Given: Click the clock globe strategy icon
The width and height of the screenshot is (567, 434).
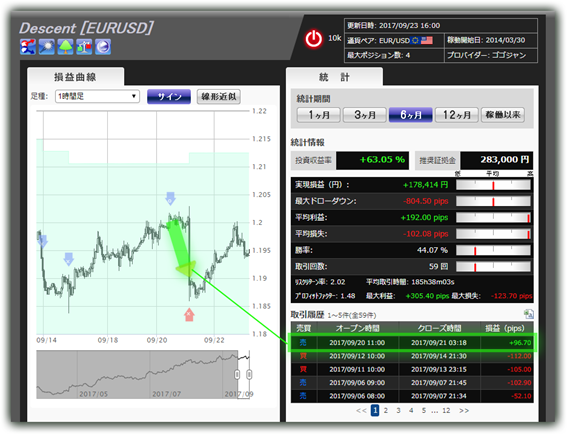Looking at the screenshot, I should click(x=103, y=47).
